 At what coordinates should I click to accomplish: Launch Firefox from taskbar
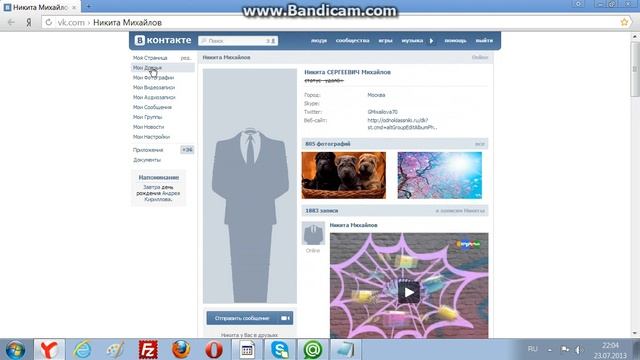181,349
